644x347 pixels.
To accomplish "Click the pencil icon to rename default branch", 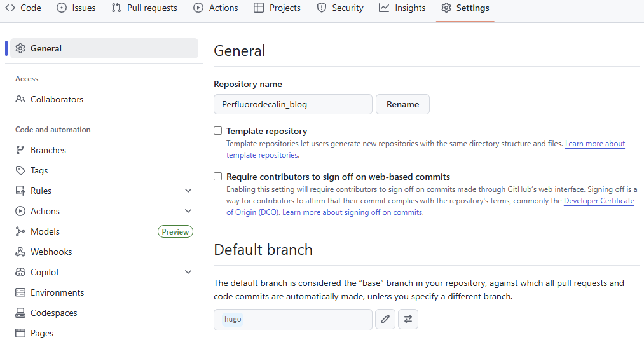I will 385,320.
